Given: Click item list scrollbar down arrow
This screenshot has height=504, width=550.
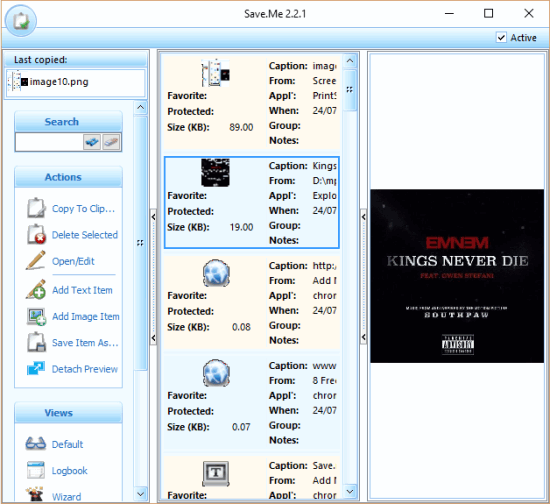Looking at the screenshot, I should [x=350, y=491].
